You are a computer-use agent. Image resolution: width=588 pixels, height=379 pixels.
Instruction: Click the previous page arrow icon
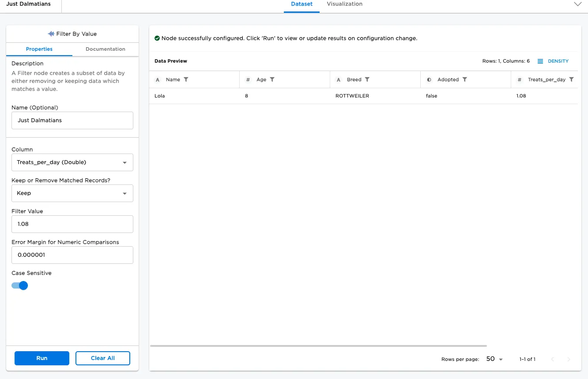(553, 359)
